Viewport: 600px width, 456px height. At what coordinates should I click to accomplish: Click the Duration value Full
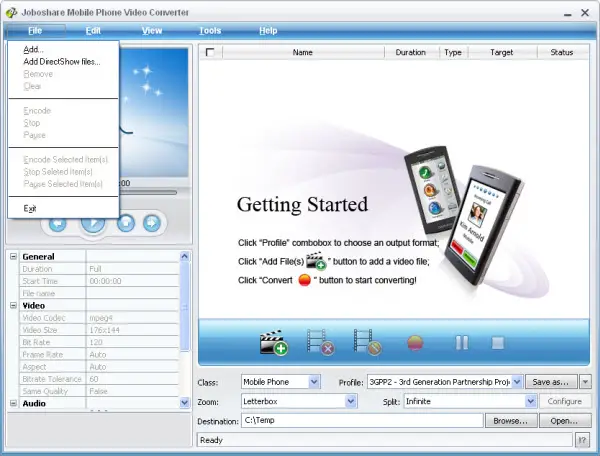(x=132, y=269)
